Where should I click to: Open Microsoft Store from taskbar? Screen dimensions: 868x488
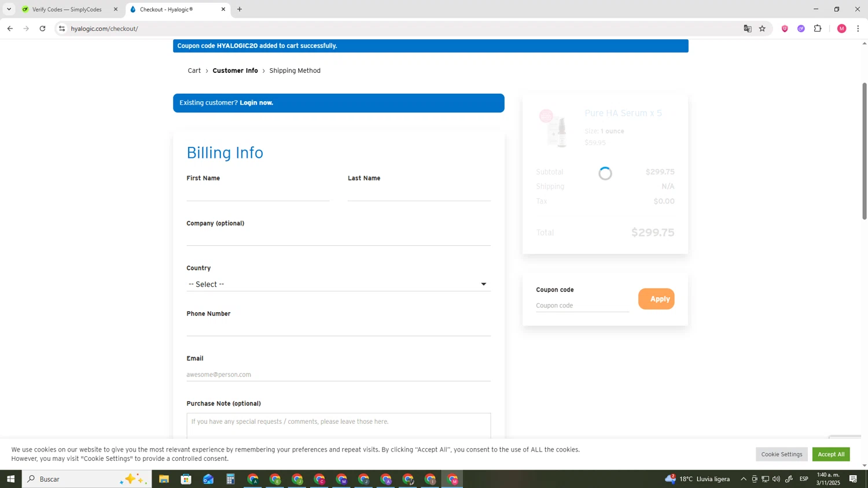186,479
